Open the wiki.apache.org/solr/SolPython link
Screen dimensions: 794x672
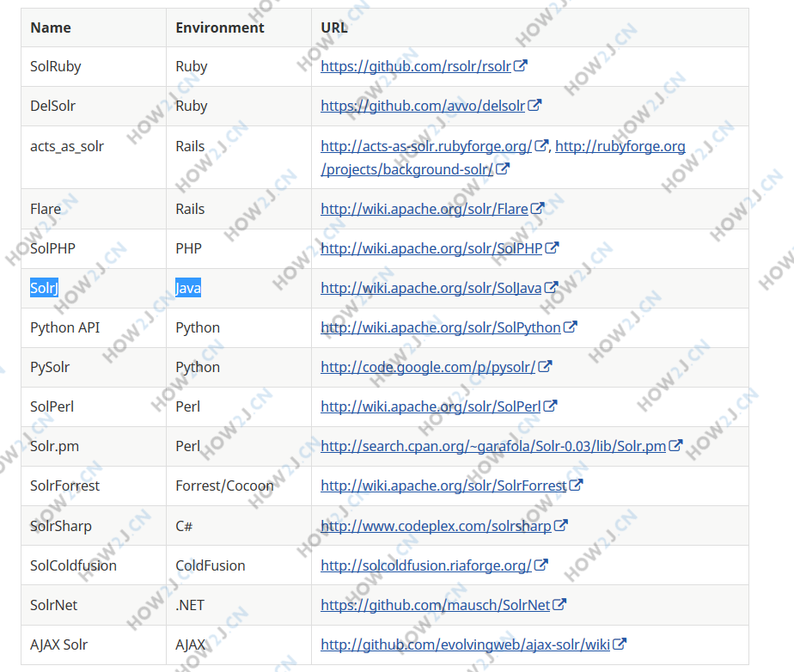(441, 327)
